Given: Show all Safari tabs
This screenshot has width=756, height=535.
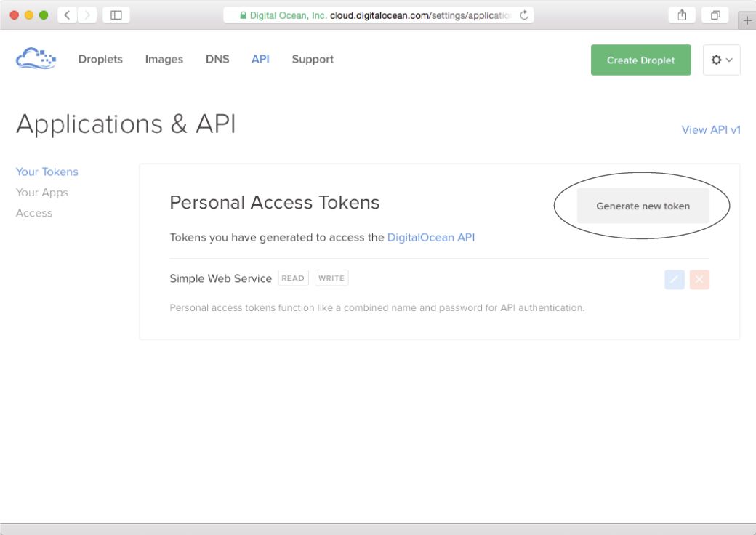Looking at the screenshot, I should [x=715, y=15].
